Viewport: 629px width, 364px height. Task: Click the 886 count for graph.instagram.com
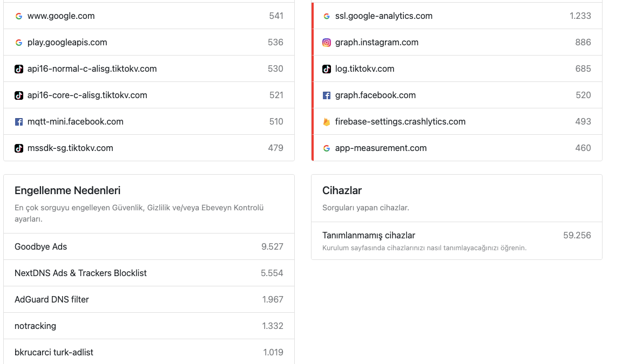click(x=583, y=43)
